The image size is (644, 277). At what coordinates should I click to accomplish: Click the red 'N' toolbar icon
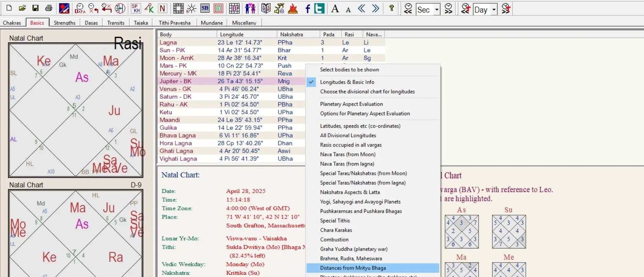pos(163,9)
